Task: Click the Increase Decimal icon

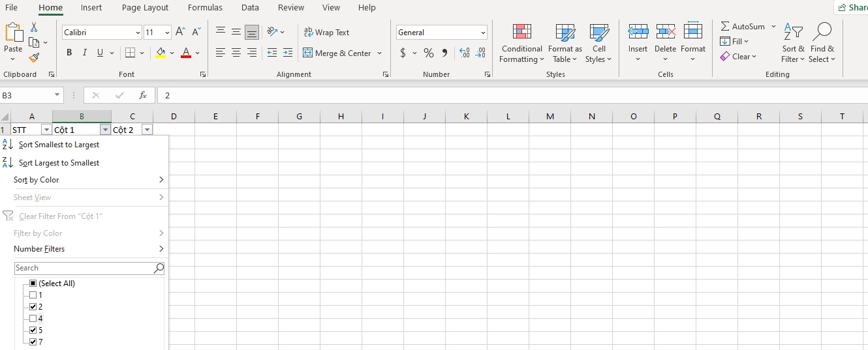Action: pos(465,53)
